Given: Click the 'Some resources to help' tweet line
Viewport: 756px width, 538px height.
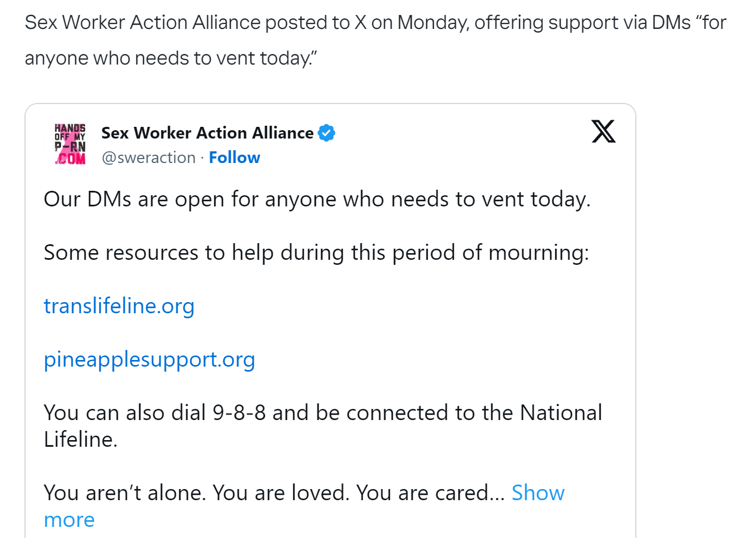Looking at the screenshot, I should pos(317,253).
